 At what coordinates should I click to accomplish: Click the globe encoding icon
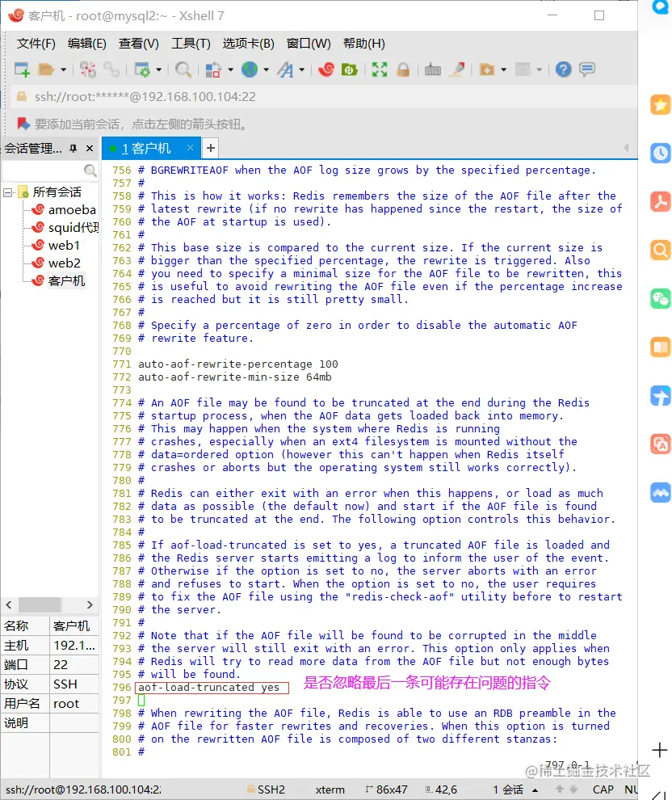pos(250,69)
